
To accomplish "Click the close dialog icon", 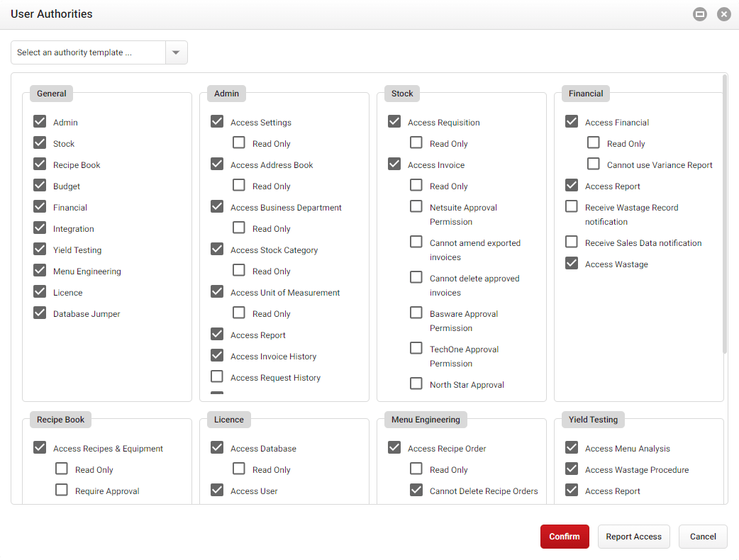I will click(x=724, y=14).
